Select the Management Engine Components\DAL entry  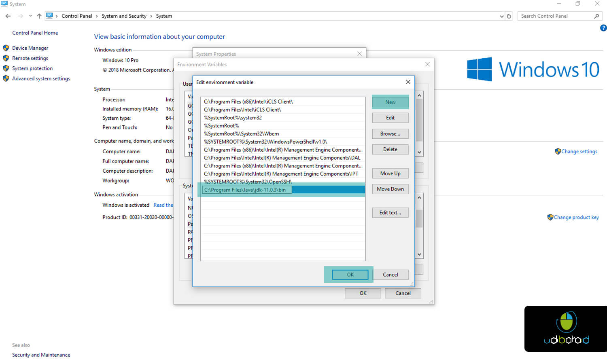pos(283,158)
